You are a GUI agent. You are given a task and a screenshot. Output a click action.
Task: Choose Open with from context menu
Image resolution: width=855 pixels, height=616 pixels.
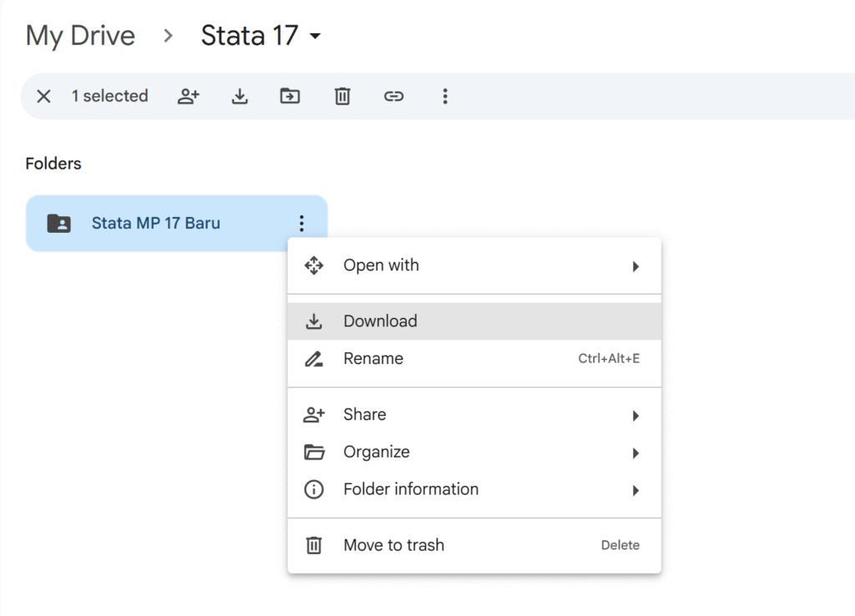tap(474, 265)
